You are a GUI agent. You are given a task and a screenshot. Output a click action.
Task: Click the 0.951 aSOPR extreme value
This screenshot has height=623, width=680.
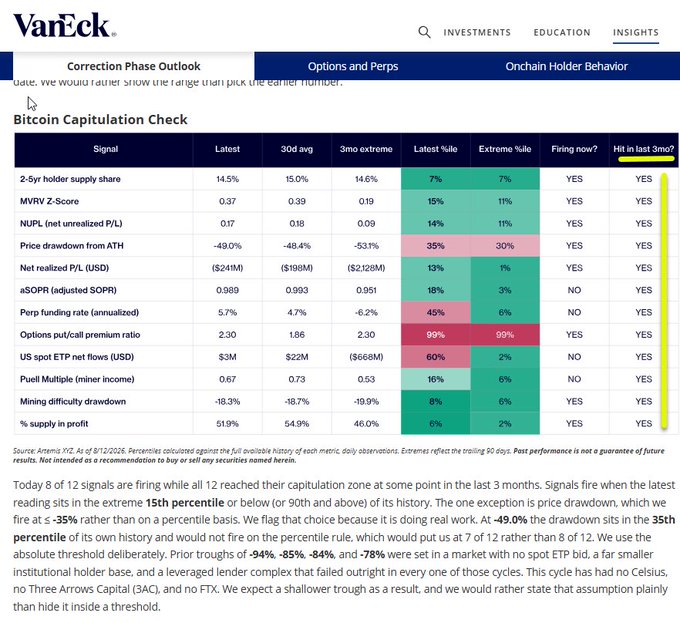coord(366,290)
